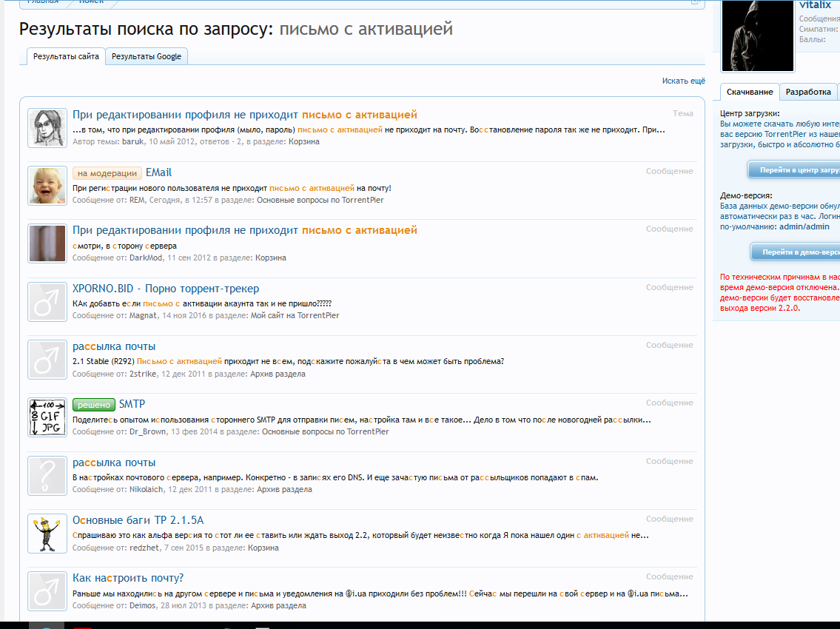Follow the Искать ещё link
The height and width of the screenshot is (629, 840).
[683, 81]
